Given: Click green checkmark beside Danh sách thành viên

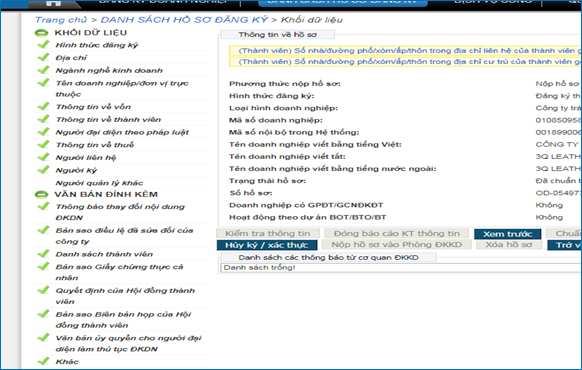Looking at the screenshot, I should pyautogui.click(x=43, y=253).
